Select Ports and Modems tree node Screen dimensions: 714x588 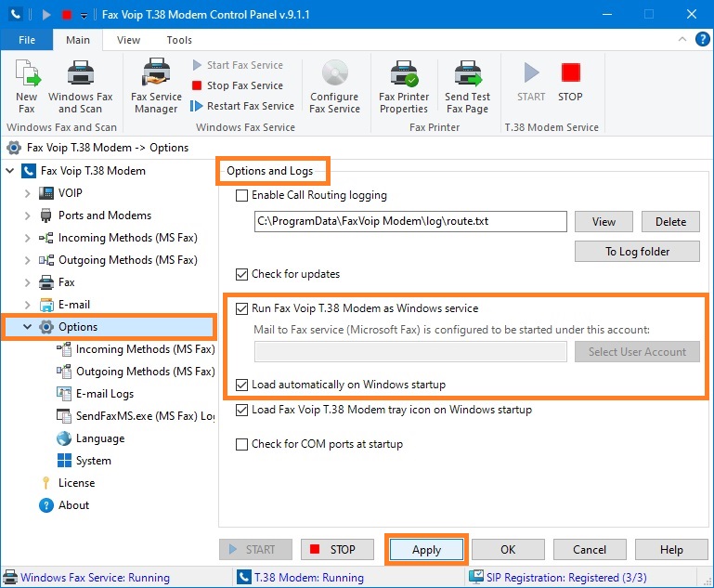click(104, 215)
